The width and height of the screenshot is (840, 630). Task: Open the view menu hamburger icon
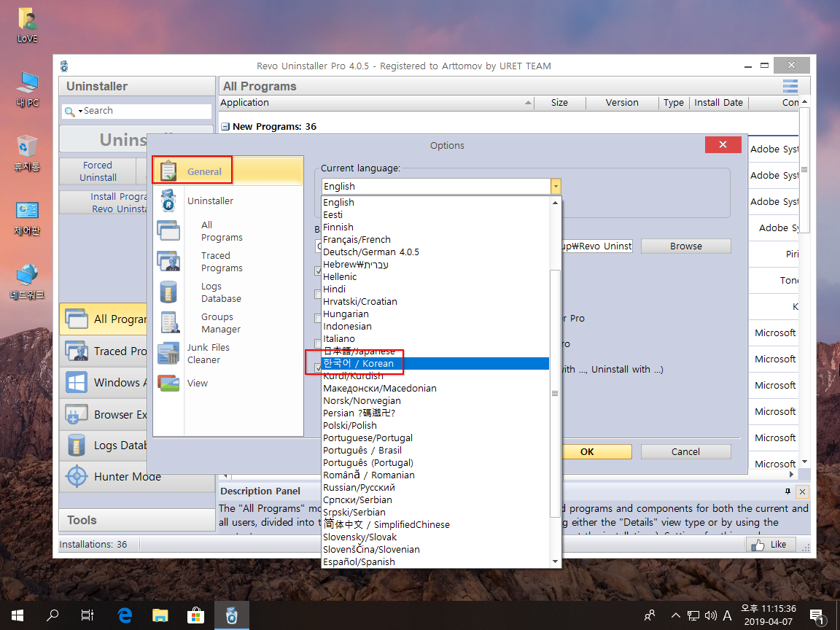pos(790,86)
